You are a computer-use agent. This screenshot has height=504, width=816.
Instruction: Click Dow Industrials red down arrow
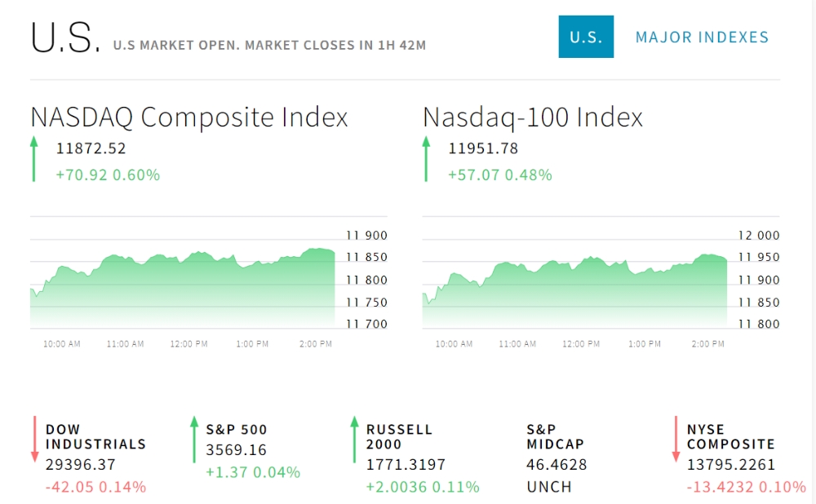[x=35, y=439]
